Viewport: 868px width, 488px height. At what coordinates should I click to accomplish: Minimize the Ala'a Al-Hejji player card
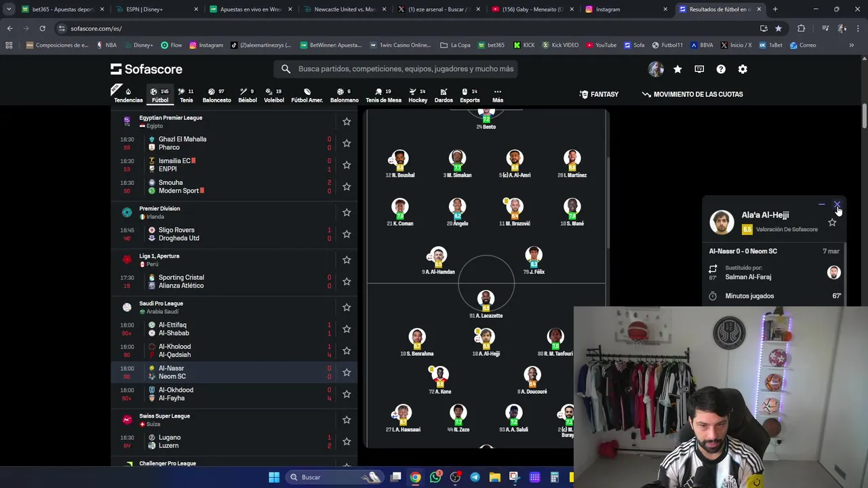pyautogui.click(x=822, y=204)
